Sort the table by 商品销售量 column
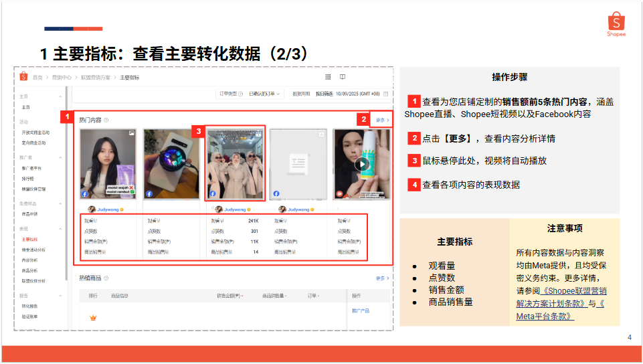Screen dimensions: 643x364 [274, 296]
